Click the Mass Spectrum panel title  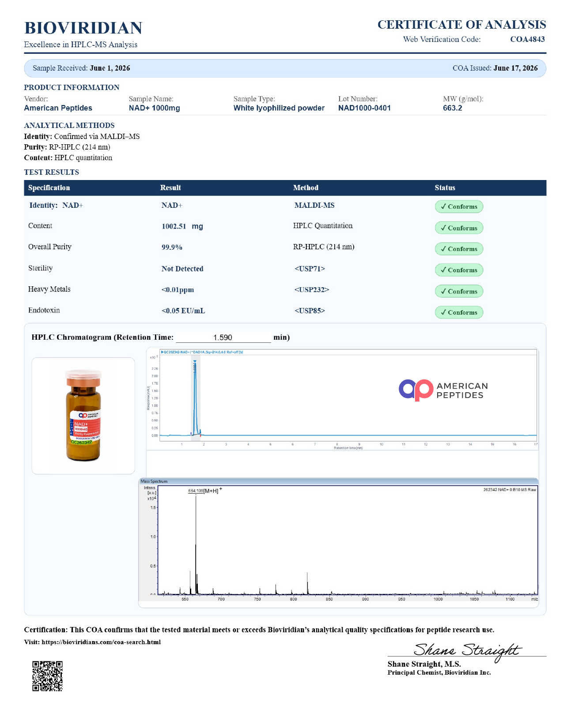coord(154,481)
